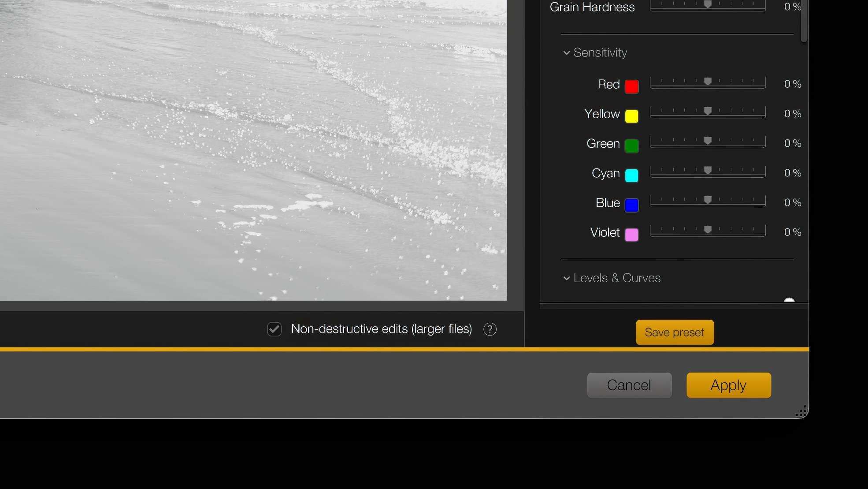Click the help icon beside Non-destructive edits
Image resolution: width=868 pixels, height=489 pixels.
(x=490, y=329)
